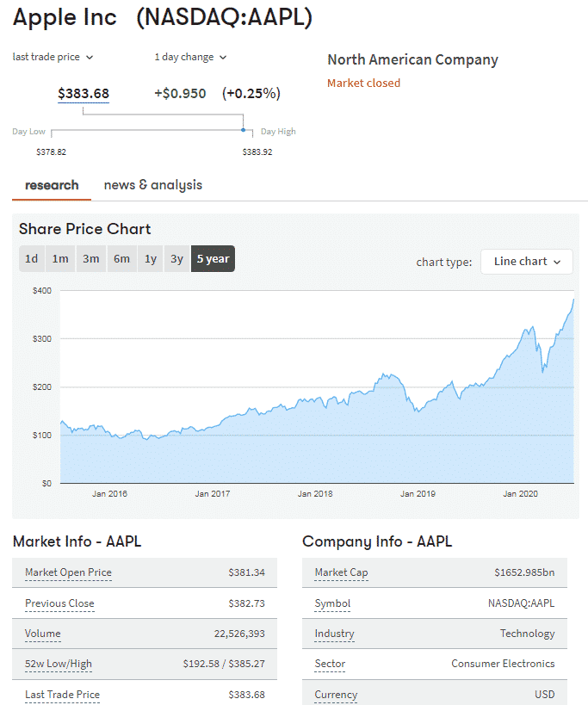Open the last trade price dropdown
Screen dimensions: 588x705
point(53,57)
